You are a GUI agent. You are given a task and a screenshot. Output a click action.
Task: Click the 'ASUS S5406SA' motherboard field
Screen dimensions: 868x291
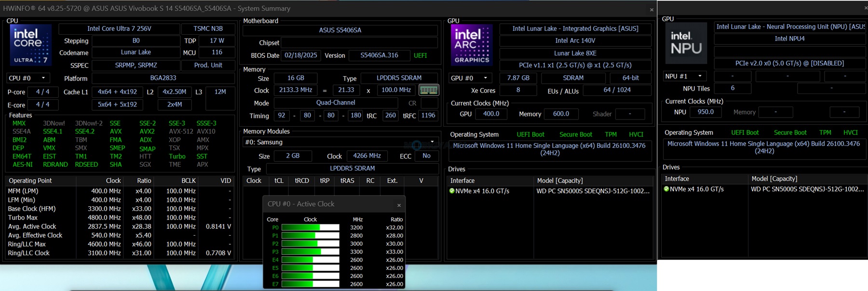[340, 30]
